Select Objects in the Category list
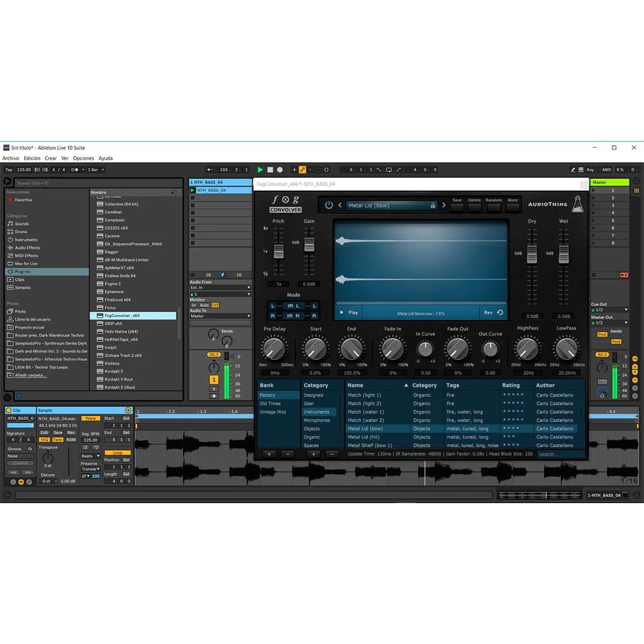 (x=311, y=429)
